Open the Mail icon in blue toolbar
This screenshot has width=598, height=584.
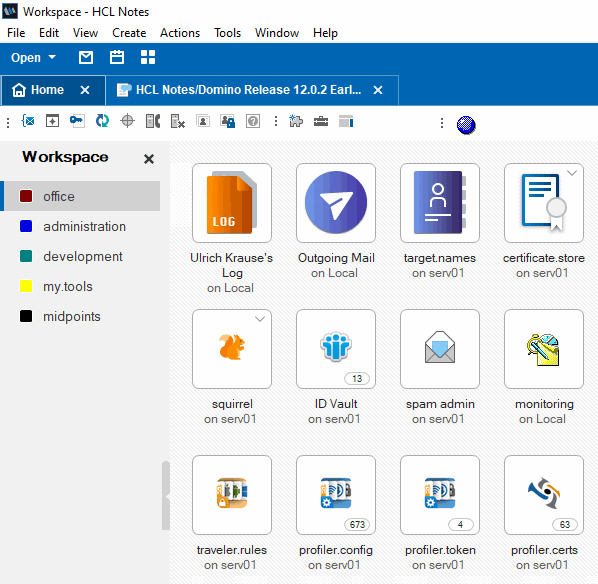point(86,58)
